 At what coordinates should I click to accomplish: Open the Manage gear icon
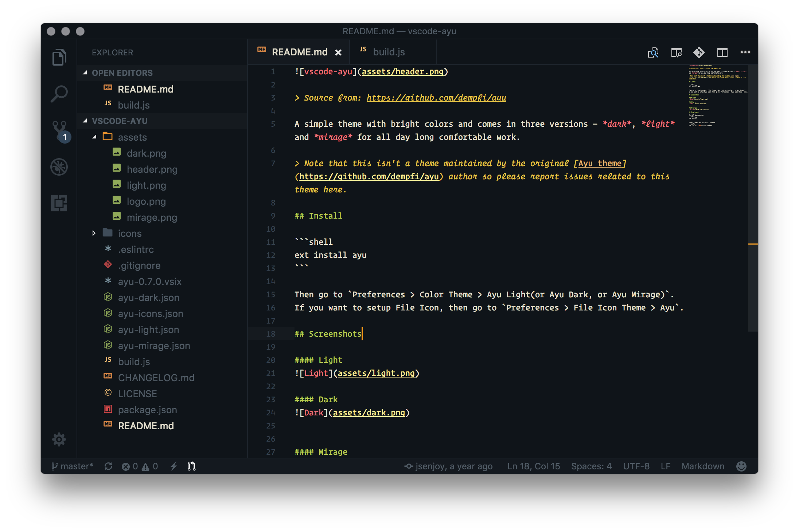click(59, 439)
